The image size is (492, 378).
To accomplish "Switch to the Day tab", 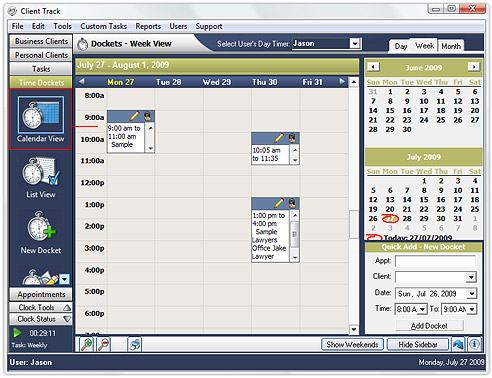I will coord(401,46).
